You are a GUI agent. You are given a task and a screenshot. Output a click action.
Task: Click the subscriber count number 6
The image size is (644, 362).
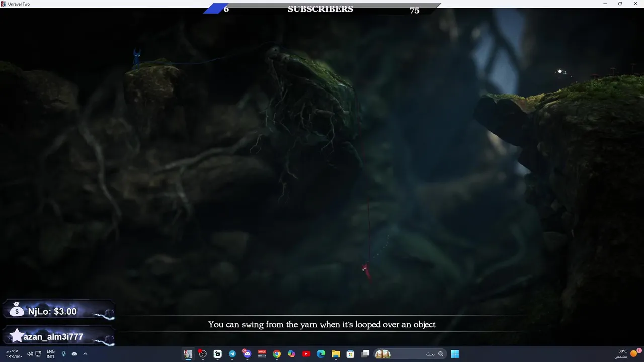226,9
